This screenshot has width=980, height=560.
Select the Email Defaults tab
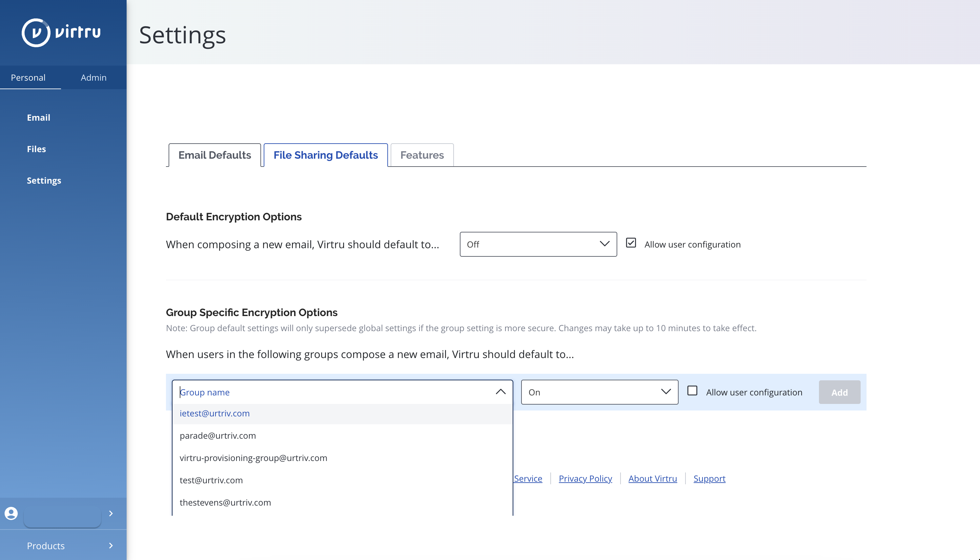(x=214, y=155)
